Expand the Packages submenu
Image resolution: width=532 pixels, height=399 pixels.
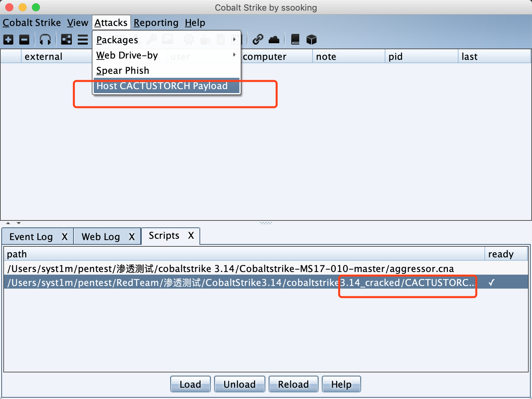pyautogui.click(x=166, y=40)
